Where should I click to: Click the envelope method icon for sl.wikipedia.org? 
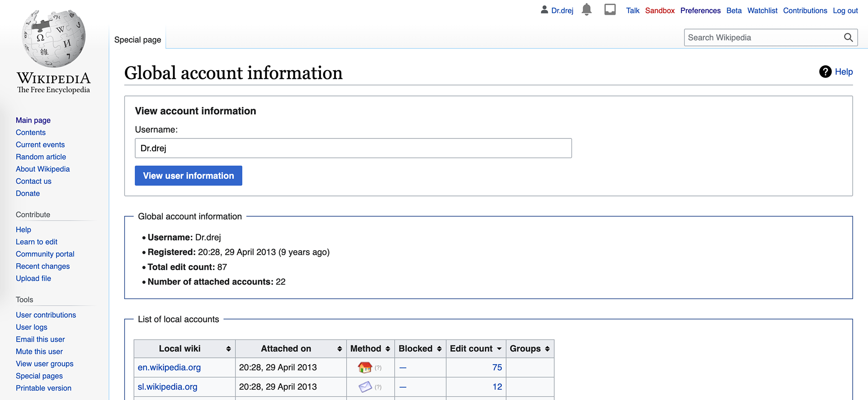pyautogui.click(x=365, y=387)
